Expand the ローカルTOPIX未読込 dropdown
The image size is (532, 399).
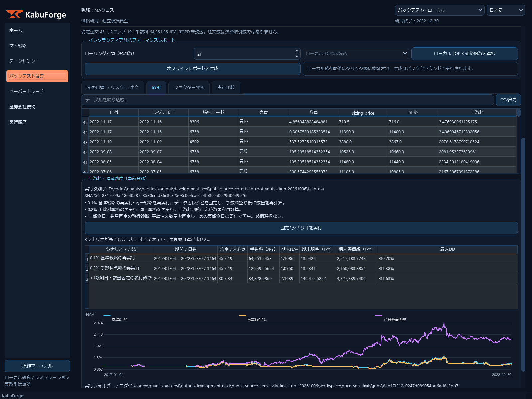tap(356, 53)
